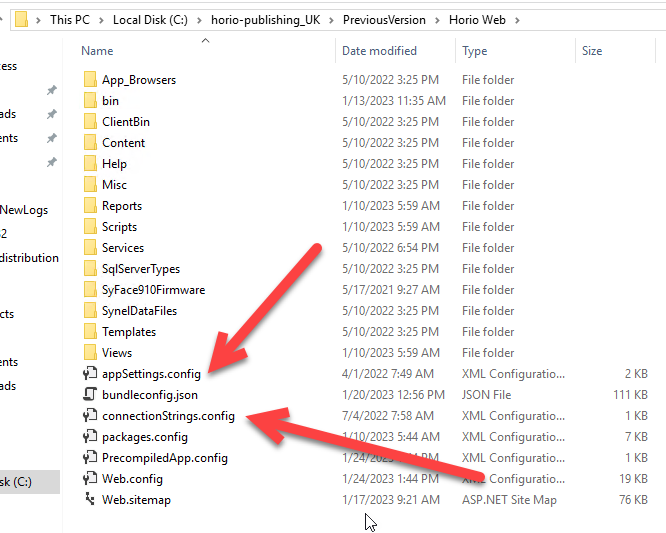Expand chevron after This PC in breadcrumb
Image resolution: width=666 pixels, height=533 pixels.
101,20
